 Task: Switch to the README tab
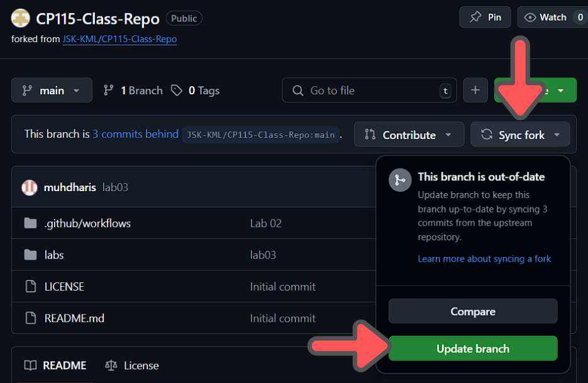55,365
